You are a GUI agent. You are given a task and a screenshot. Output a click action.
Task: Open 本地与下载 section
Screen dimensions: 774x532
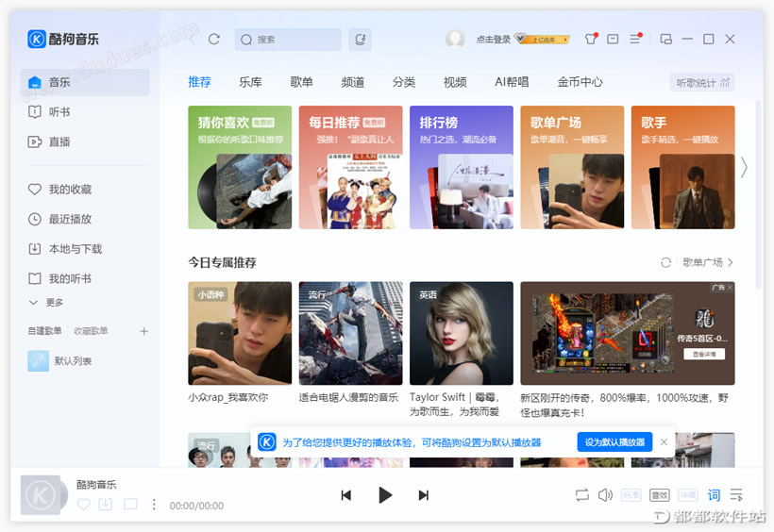(x=85, y=249)
